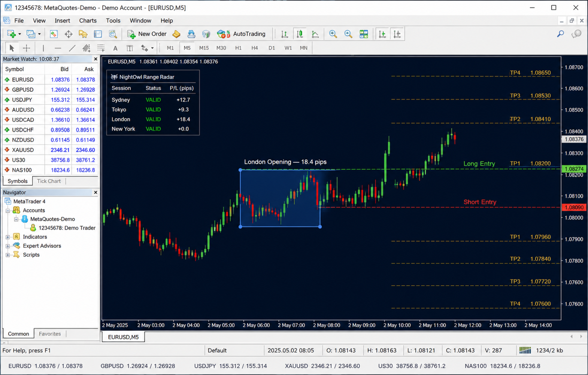Click the Zoom In magnifier icon
Viewport: 588px width, 375px height.
[333, 34]
